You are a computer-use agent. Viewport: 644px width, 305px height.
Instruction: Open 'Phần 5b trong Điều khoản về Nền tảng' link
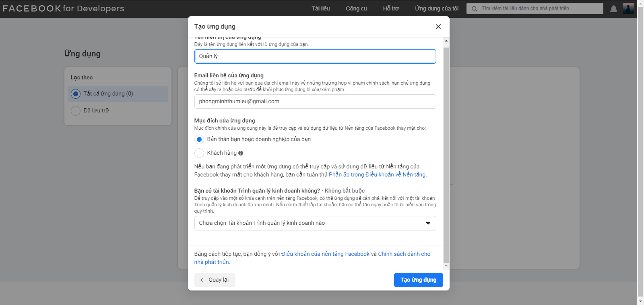point(378,174)
